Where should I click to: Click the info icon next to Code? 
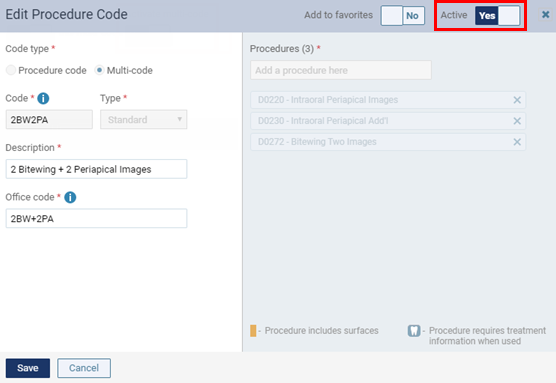43,98
